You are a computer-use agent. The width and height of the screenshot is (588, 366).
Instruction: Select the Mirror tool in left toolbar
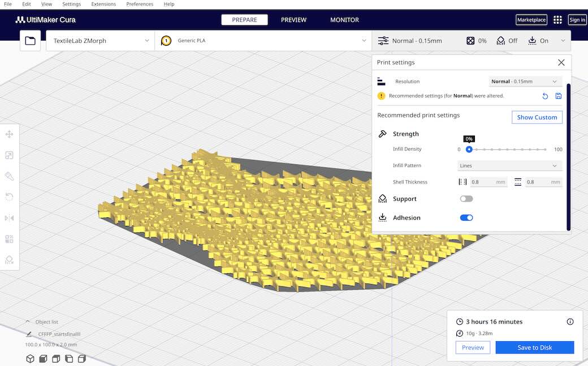[x=9, y=218]
